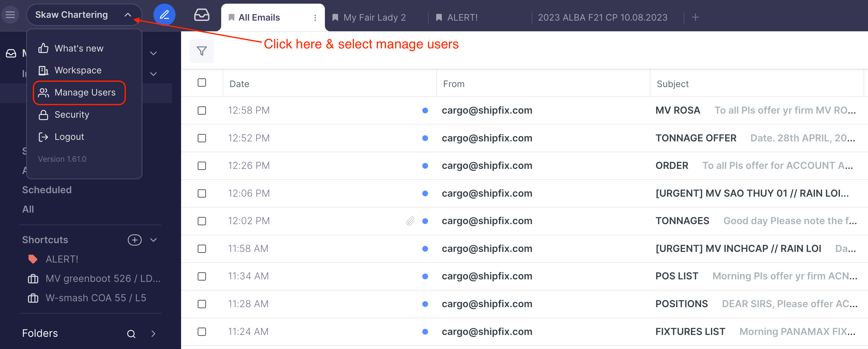Toggle the select-all checkbox in header

pos(201,83)
